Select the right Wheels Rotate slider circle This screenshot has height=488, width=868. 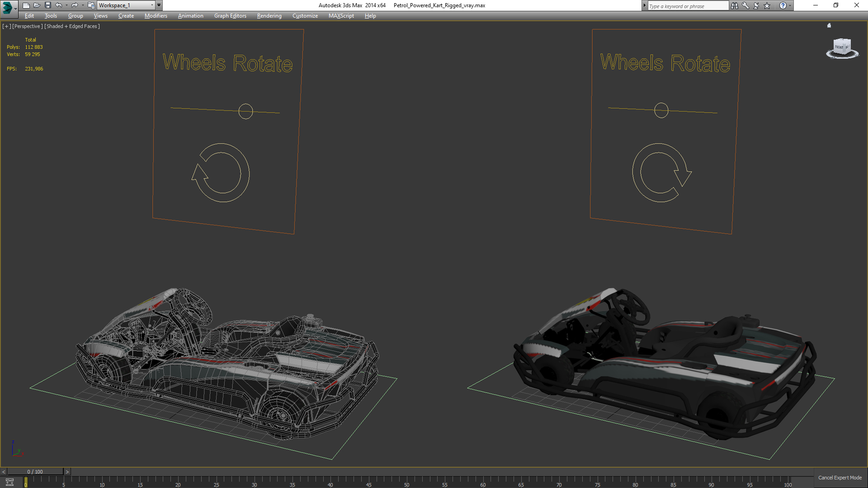click(x=661, y=110)
